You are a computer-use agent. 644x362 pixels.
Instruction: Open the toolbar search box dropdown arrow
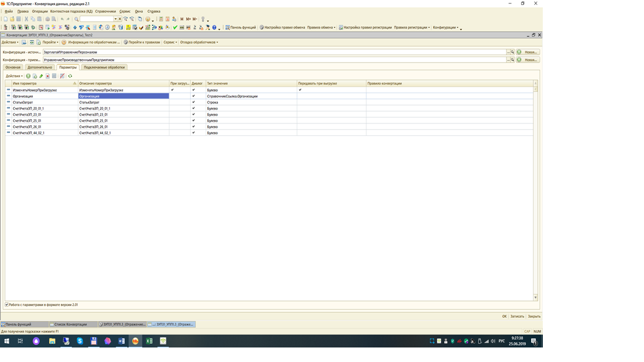[x=115, y=19]
